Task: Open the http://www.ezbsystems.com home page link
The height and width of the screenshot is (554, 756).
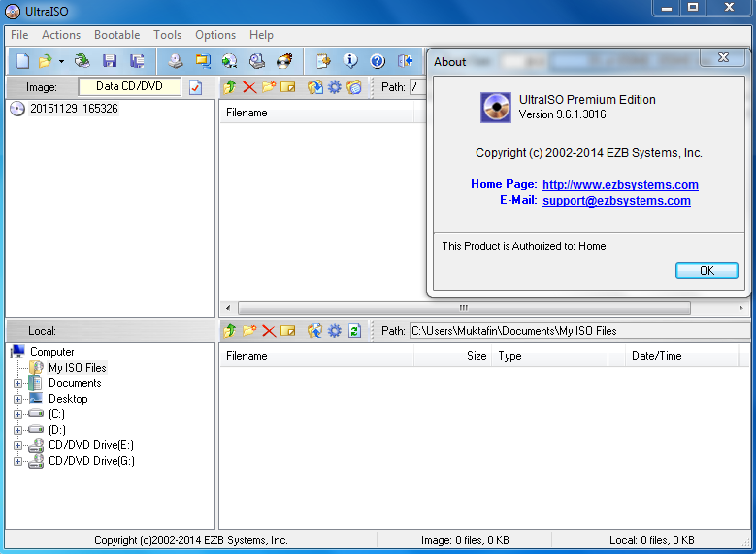Action: coord(620,184)
